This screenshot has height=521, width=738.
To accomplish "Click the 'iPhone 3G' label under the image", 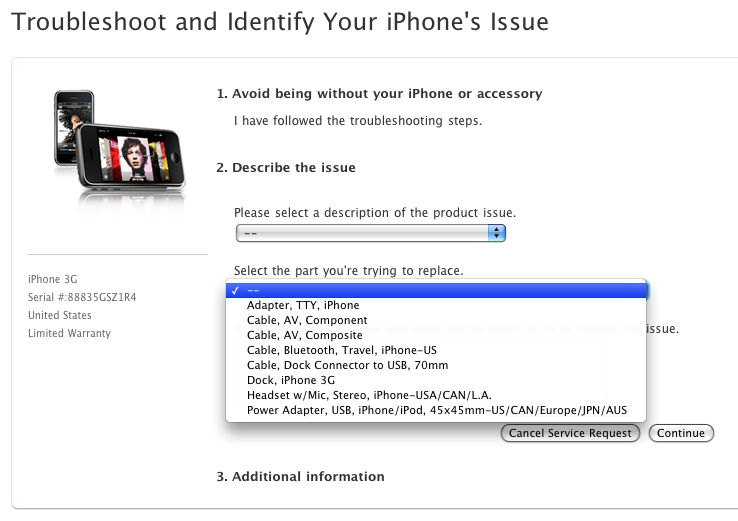I will tap(53, 280).
